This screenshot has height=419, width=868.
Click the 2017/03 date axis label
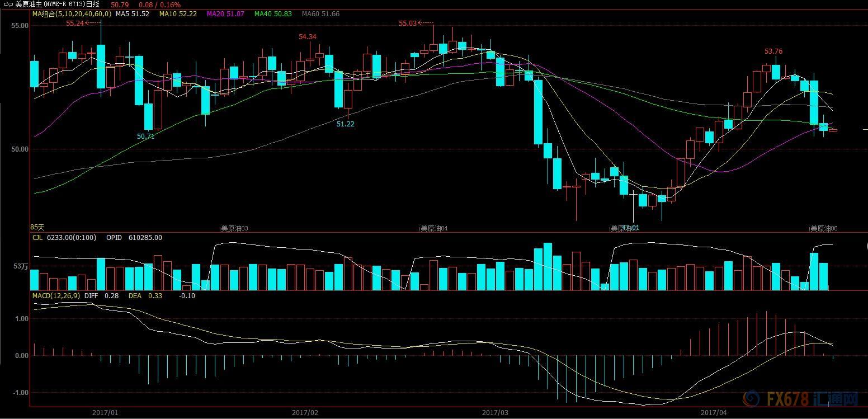coord(495,413)
